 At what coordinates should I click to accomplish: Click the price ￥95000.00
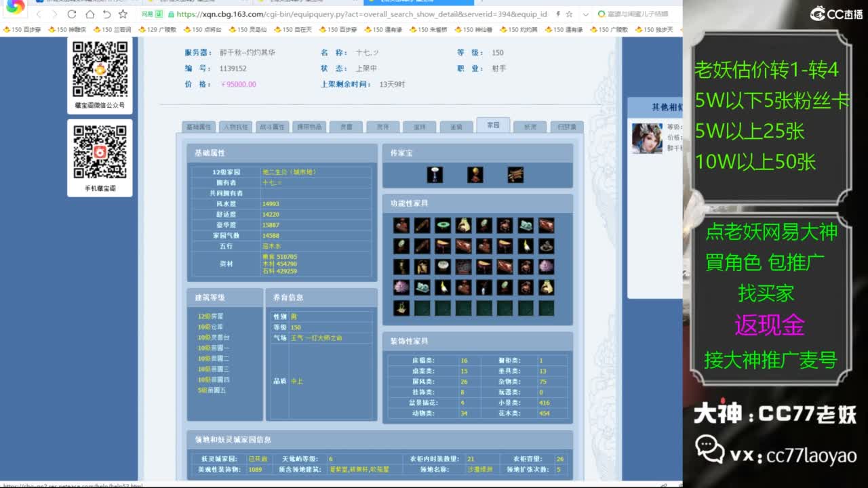239,85
